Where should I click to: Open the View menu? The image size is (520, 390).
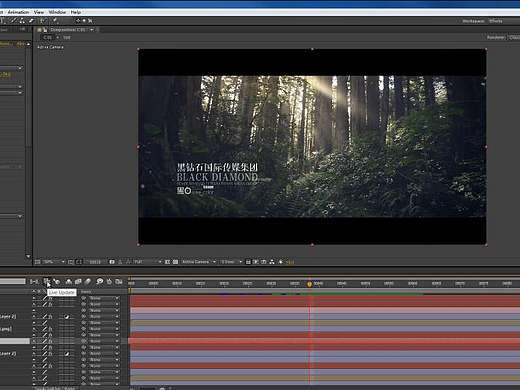click(39, 12)
